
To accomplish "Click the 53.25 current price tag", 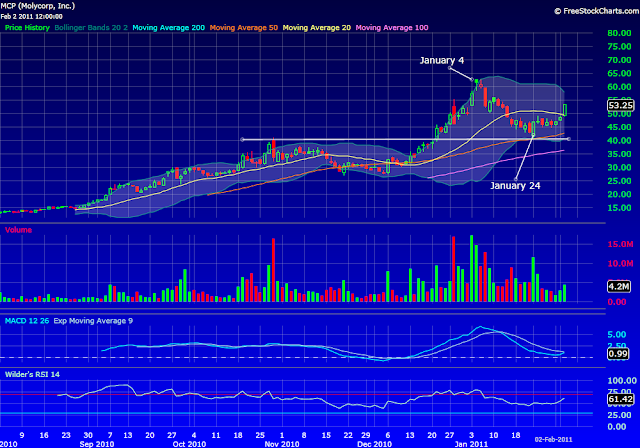I will 620,105.
